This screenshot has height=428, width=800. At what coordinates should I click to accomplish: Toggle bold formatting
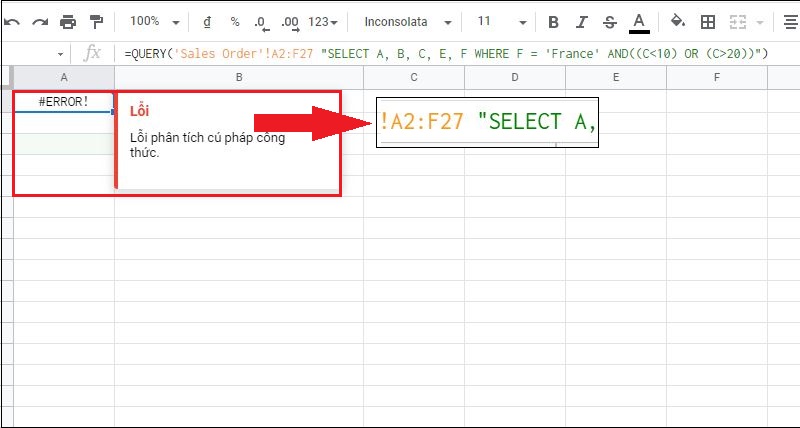point(553,22)
